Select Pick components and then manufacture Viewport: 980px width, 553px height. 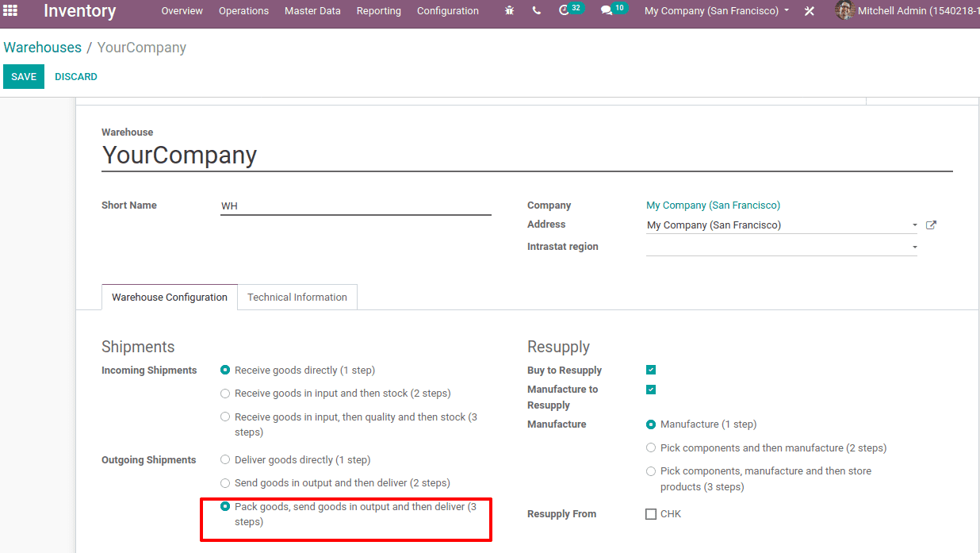tap(651, 447)
